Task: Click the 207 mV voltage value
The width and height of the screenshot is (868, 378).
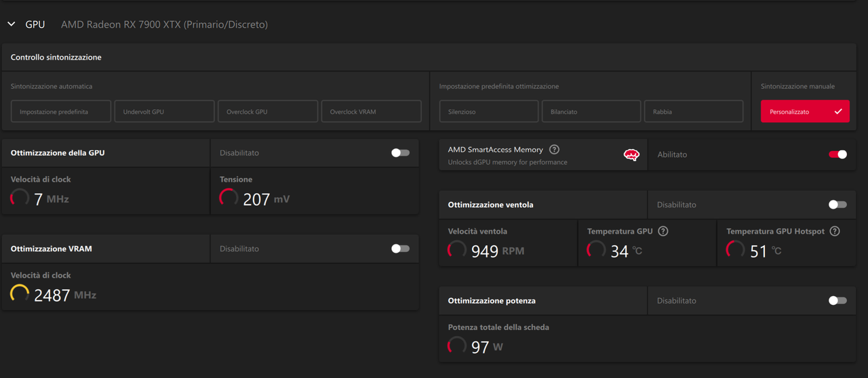Action: 267,199
